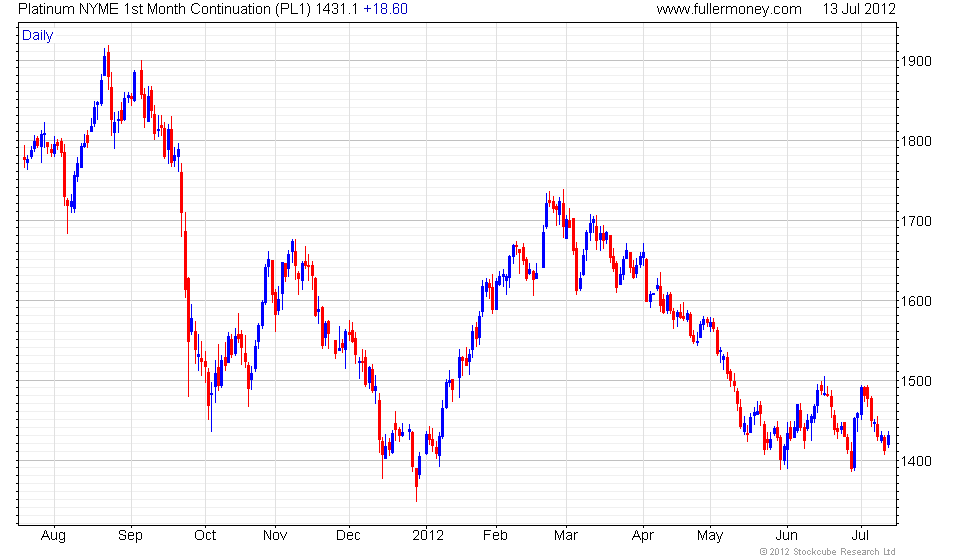Click the Oct label on time axis

coord(205,536)
